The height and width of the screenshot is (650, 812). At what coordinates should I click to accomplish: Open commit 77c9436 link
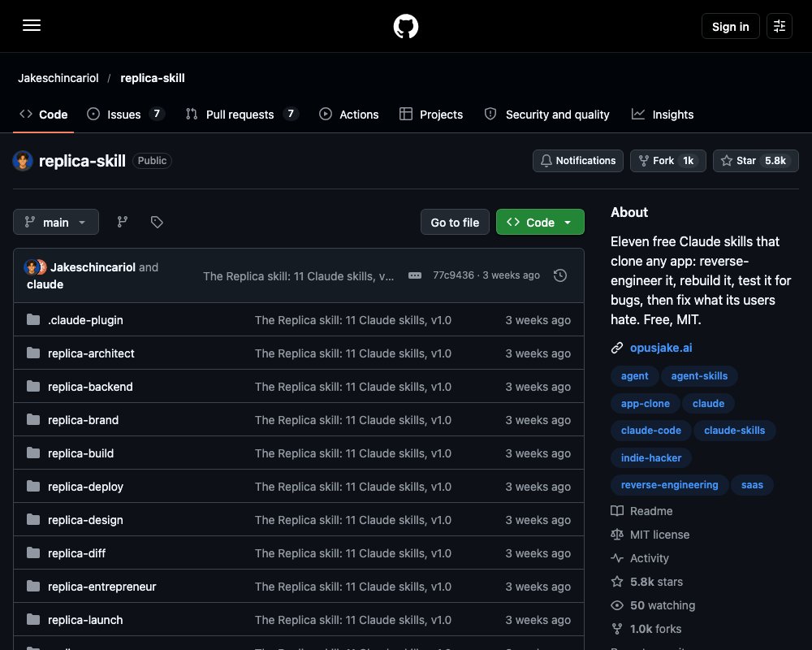click(453, 275)
